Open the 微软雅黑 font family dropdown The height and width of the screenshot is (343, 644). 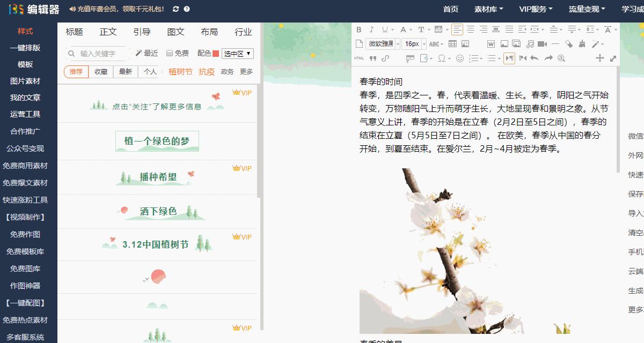pyautogui.click(x=380, y=44)
